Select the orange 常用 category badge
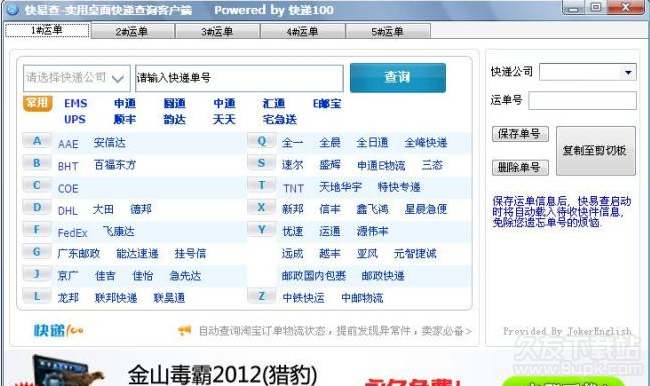Image resolution: width=650 pixels, height=386 pixels. click(x=37, y=103)
